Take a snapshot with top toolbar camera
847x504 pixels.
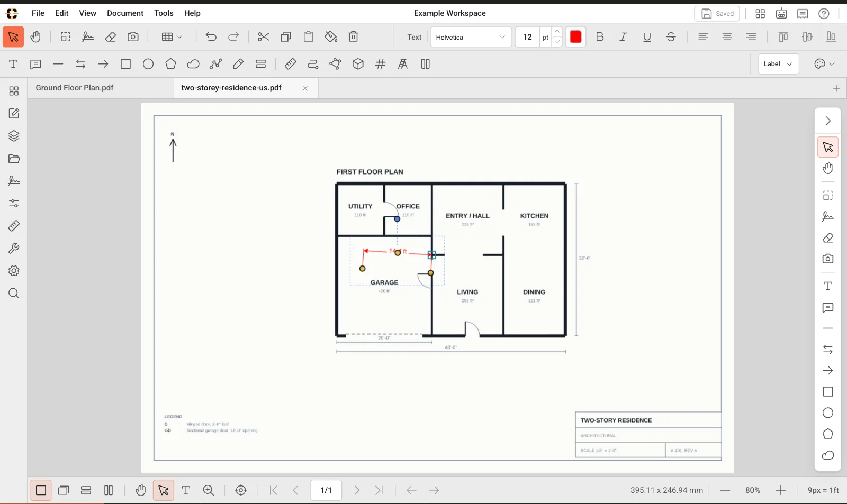133,37
